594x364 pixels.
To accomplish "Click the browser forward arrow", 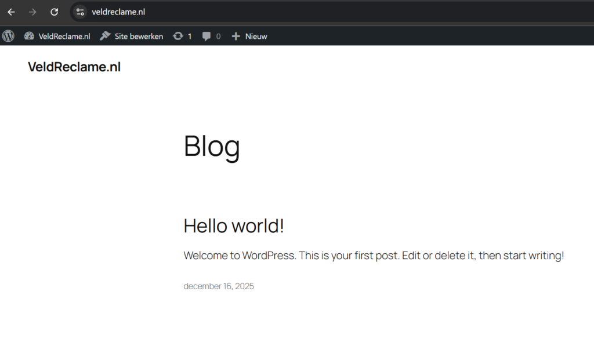I will click(x=32, y=12).
